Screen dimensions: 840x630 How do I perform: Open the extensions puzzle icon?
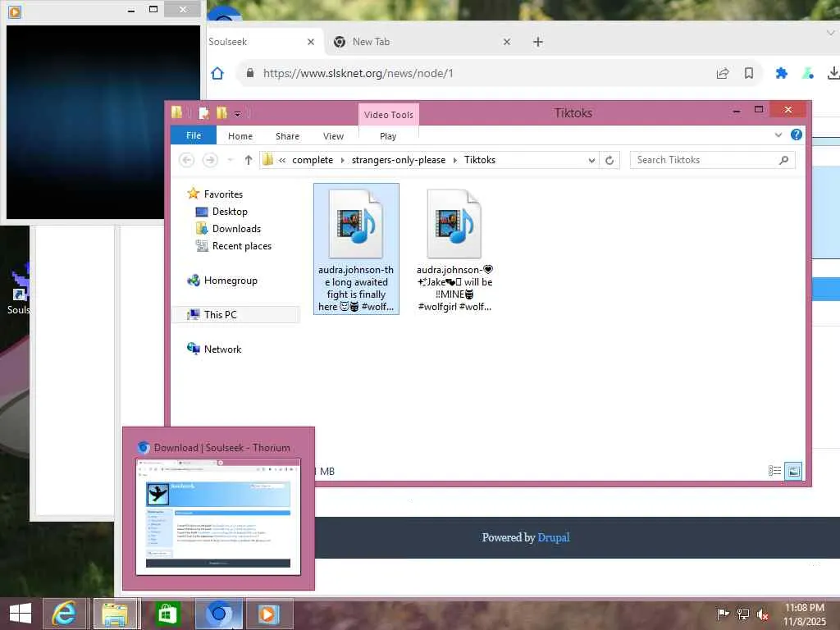[781, 73]
